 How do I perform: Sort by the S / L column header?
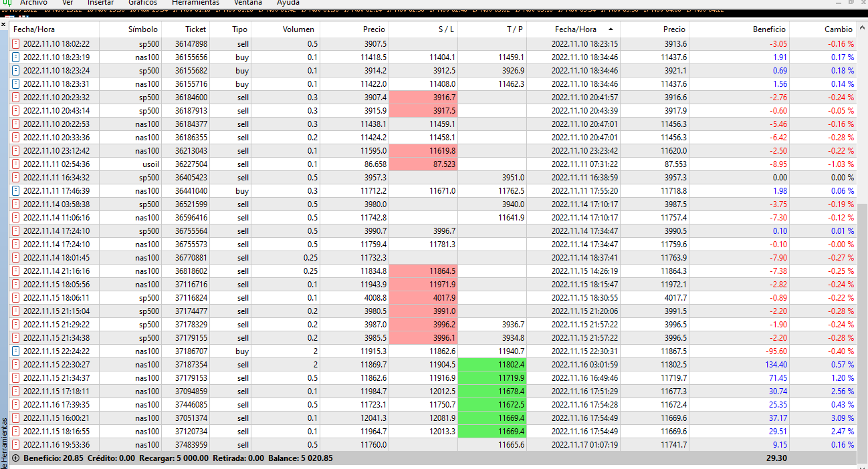[x=424, y=29]
